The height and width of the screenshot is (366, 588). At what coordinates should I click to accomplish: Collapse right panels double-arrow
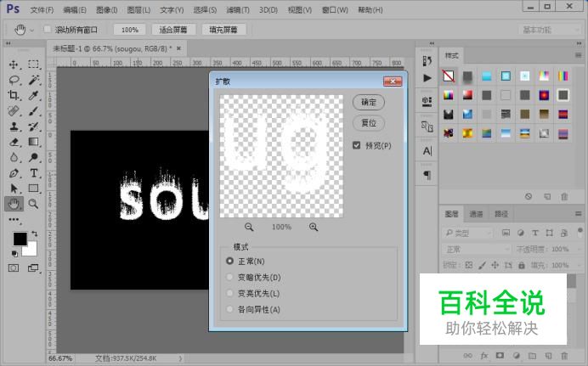pyautogui.click(x=579, y=44)
